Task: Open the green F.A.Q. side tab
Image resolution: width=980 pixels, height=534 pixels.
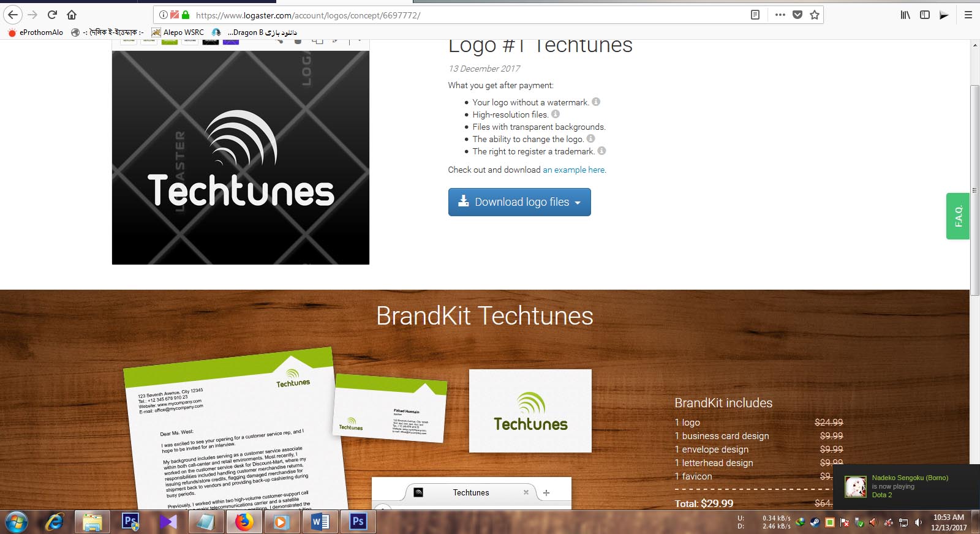Action: click(958, 216)
